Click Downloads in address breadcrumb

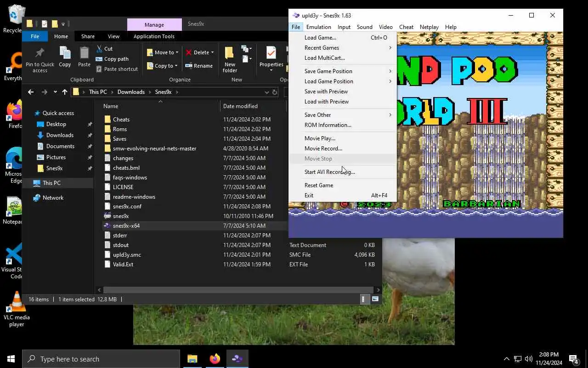pos(131,92)
